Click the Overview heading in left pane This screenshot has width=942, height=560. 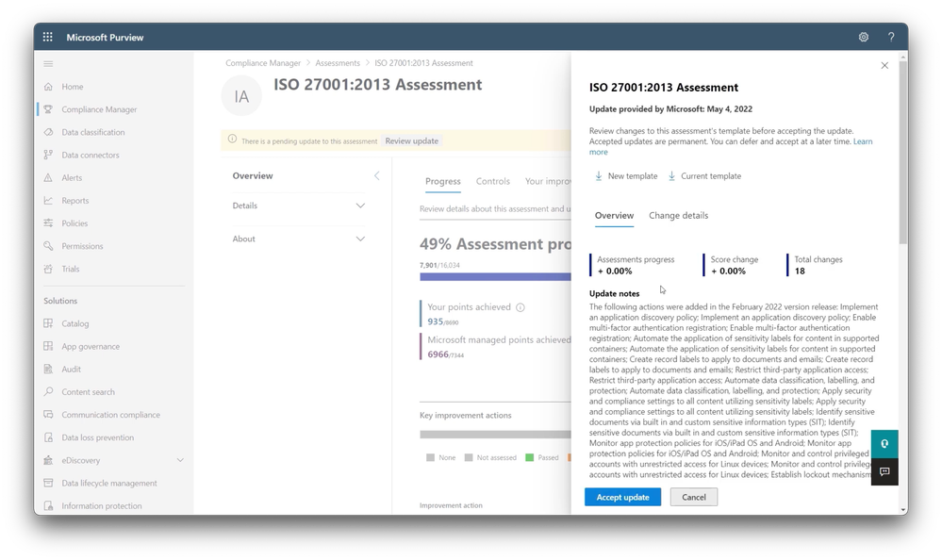click(253, 176)
